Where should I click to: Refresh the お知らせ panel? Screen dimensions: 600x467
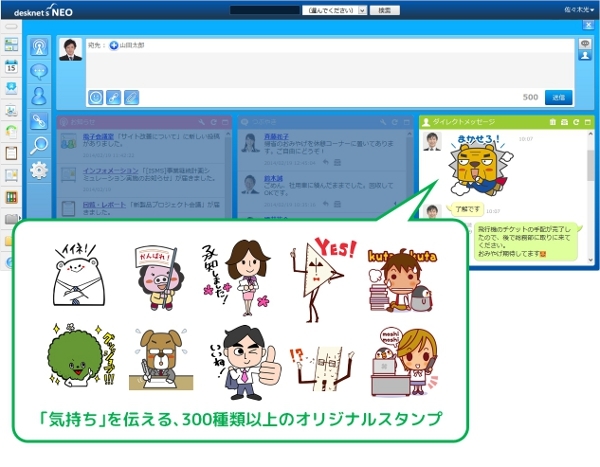point(214,122)
